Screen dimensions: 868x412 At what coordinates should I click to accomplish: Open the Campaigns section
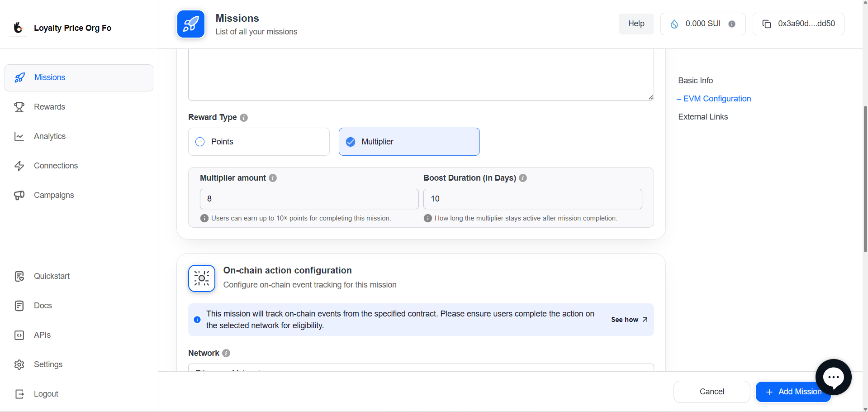pos(79,195)
